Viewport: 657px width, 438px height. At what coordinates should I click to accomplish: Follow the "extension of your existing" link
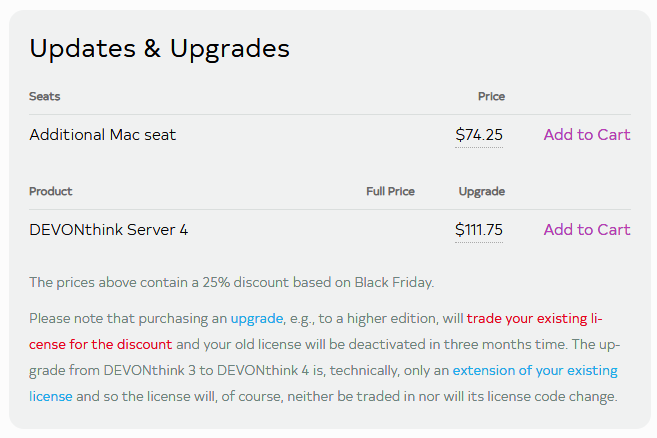[x=535, y=371]
